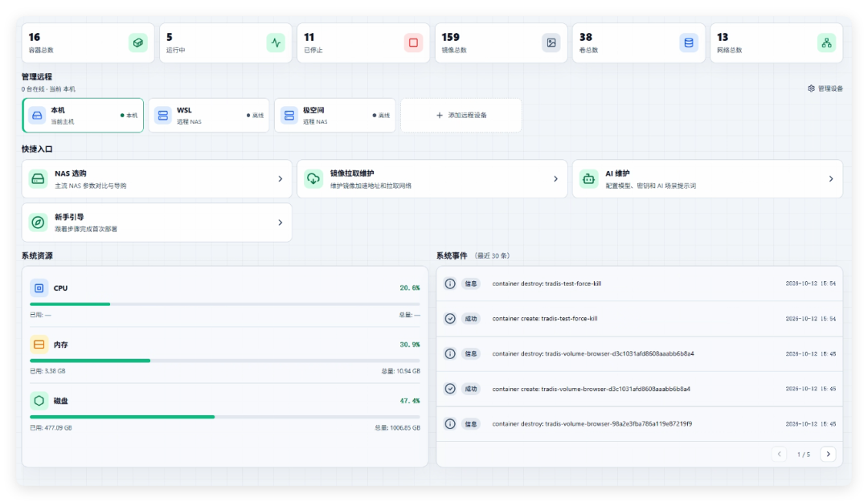Screen dimensions: 868x502
Task: Open 镜像拉取维护 via its chevron arrow
Action: pos(555,179)
